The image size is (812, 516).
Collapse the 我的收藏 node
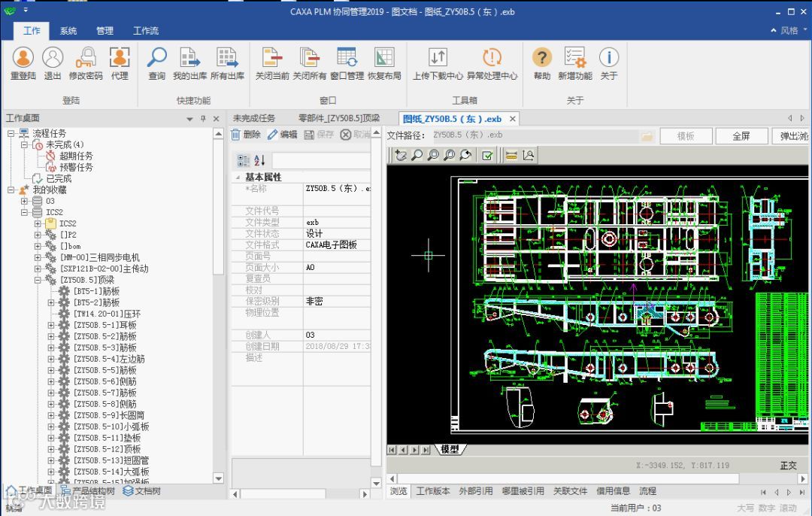tap(11, 190)
